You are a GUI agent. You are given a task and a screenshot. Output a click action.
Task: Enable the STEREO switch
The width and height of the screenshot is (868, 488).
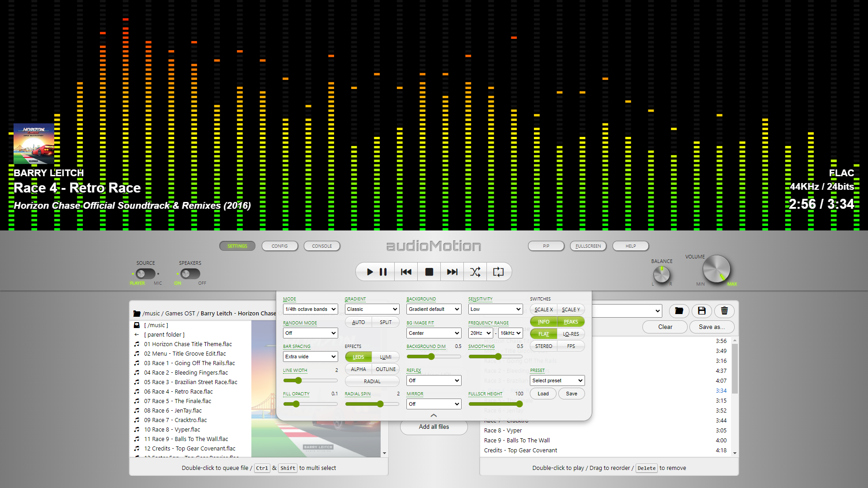click(x=543, y=346)
